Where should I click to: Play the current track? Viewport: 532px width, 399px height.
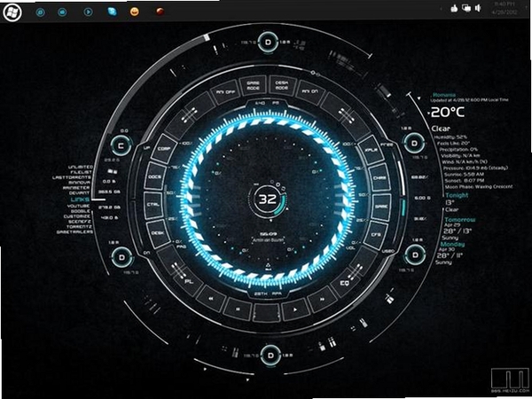295,309
